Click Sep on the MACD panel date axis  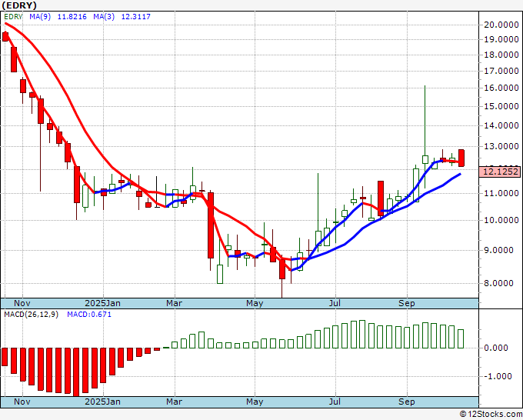point(407,402)
